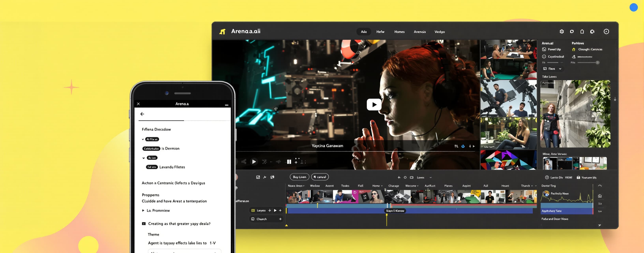Select the colorful geometric pattern thumbnail

coord(508,160)
